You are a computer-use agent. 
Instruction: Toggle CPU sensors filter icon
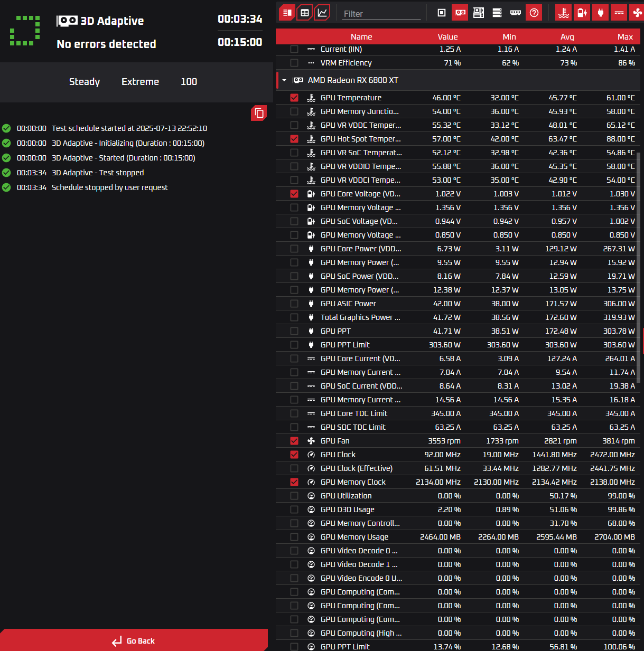[442, 13]
